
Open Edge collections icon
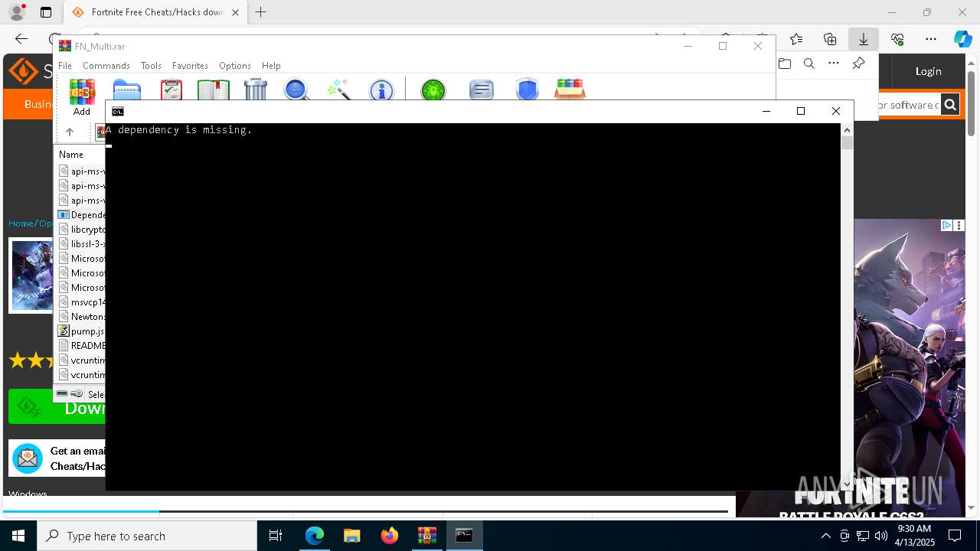[x=830, y=39]
